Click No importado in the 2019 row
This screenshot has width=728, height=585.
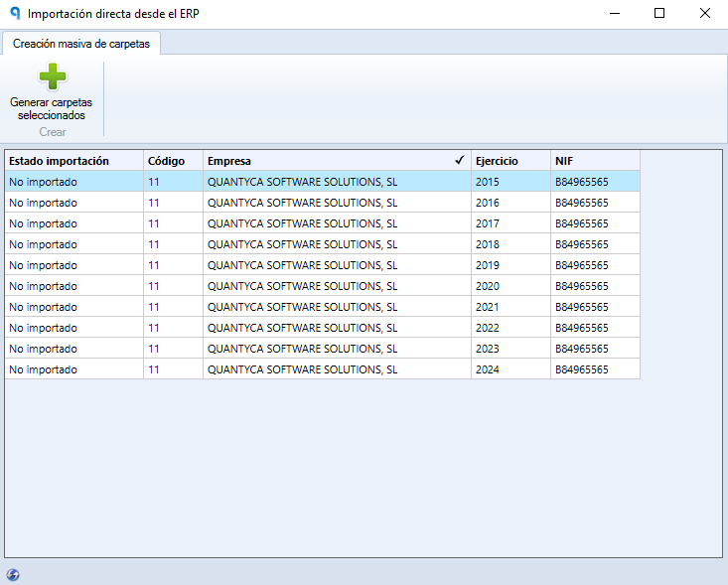(x=73, y=265)
